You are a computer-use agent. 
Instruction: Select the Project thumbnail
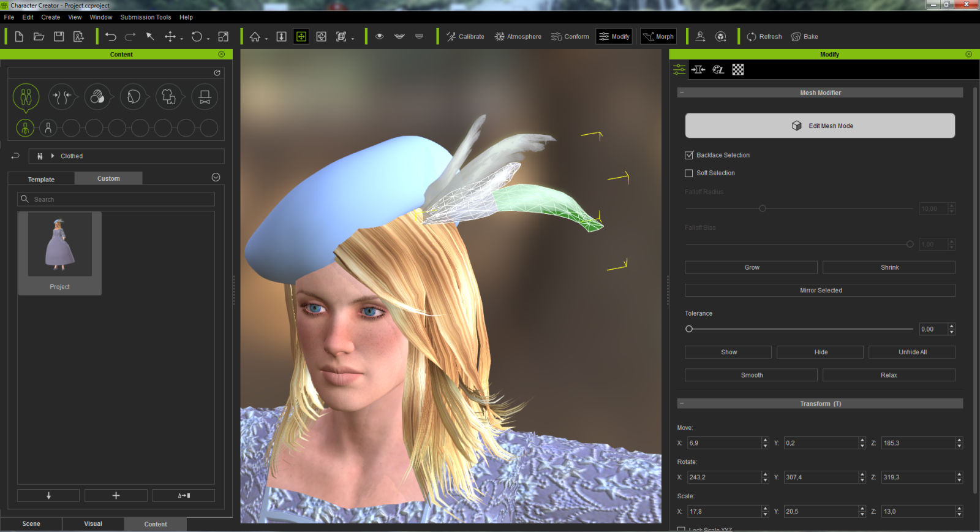[x=60, y=253]
